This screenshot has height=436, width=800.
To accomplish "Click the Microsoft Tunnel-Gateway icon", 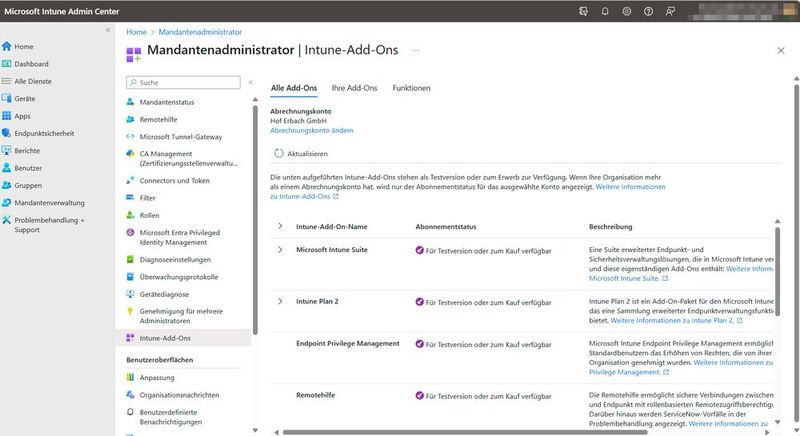I will pos(130,137).
